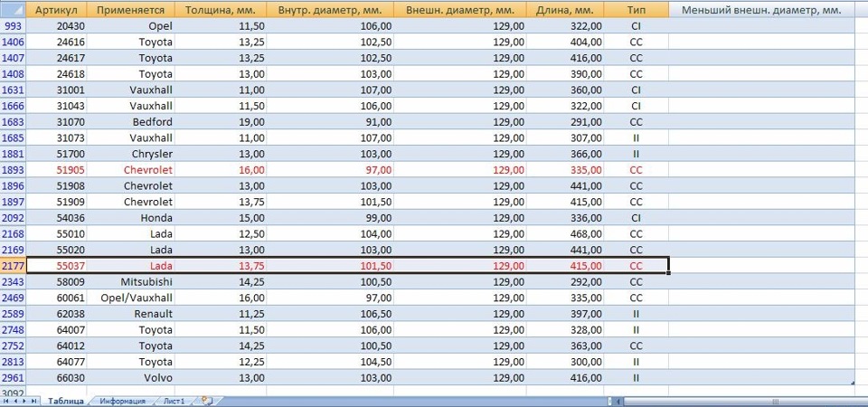Click the Renault cell
The width and height of the screenshot is (868, 407).
pos(130,314)
